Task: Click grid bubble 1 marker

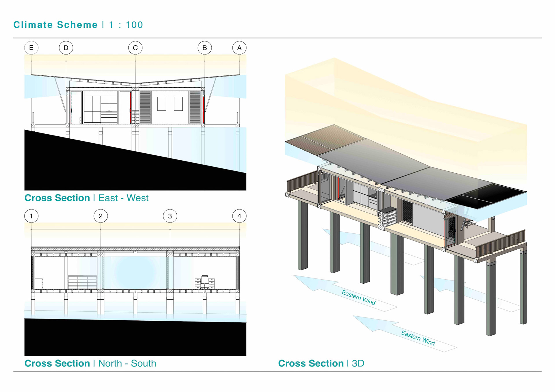Action: coord(31,216)
